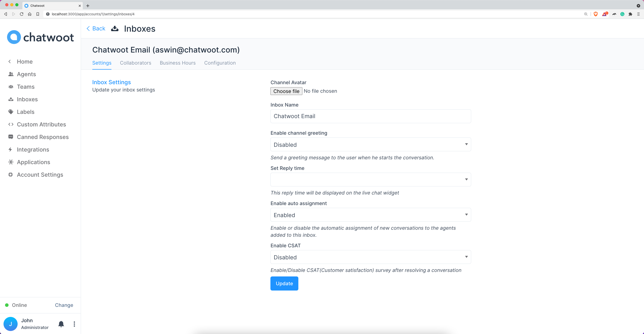Image resolution: width=644 pixels, height=334 pixels.
Task: Open Applications settings page
Action: (33, 162)
